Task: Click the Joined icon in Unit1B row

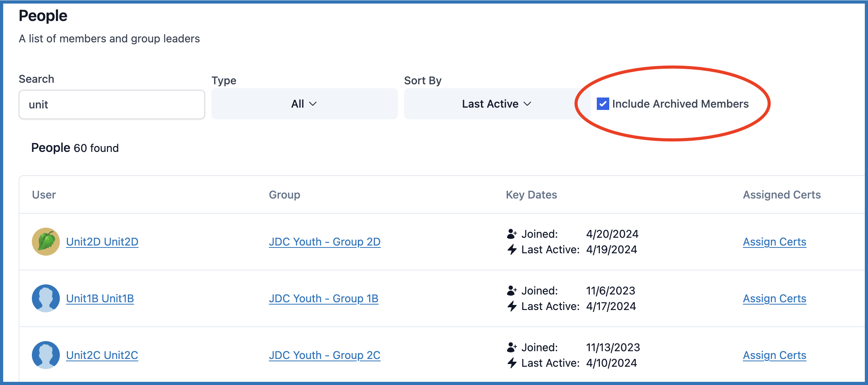Action: [512, 291]
